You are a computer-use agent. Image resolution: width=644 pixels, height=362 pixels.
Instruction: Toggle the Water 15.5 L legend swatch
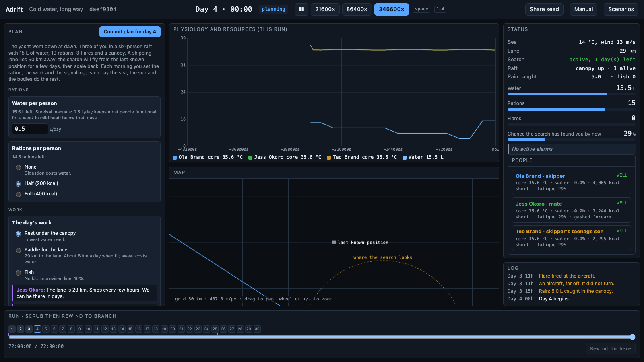405,158
